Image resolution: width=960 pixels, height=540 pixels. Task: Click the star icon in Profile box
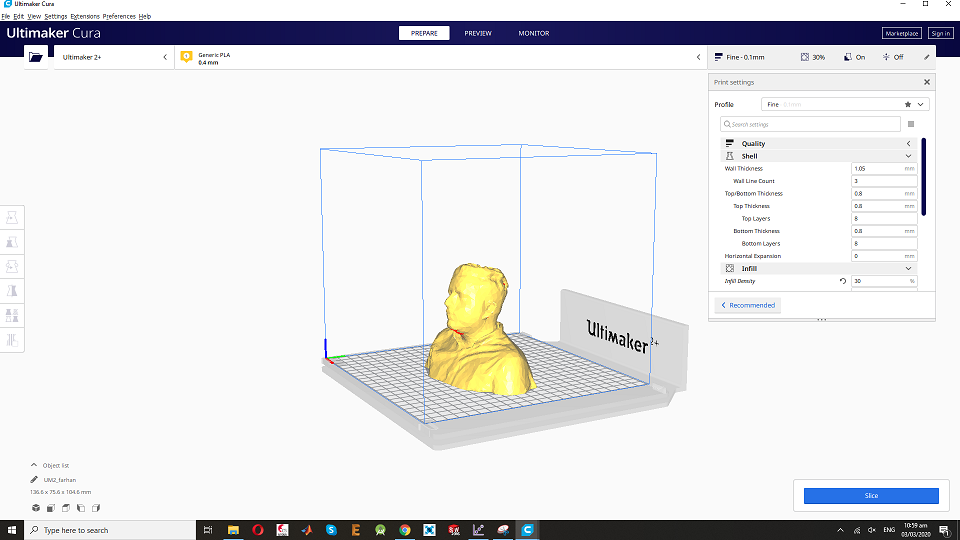pos(908,105)
